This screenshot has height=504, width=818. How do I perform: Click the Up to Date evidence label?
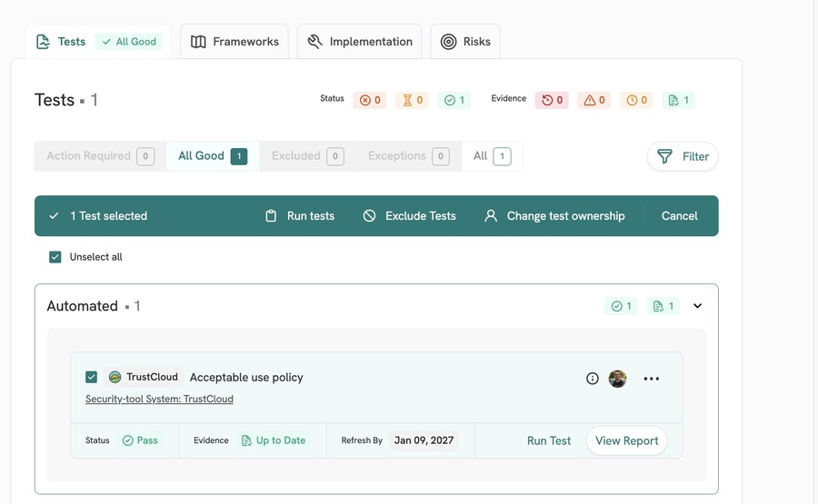point(274,440)
